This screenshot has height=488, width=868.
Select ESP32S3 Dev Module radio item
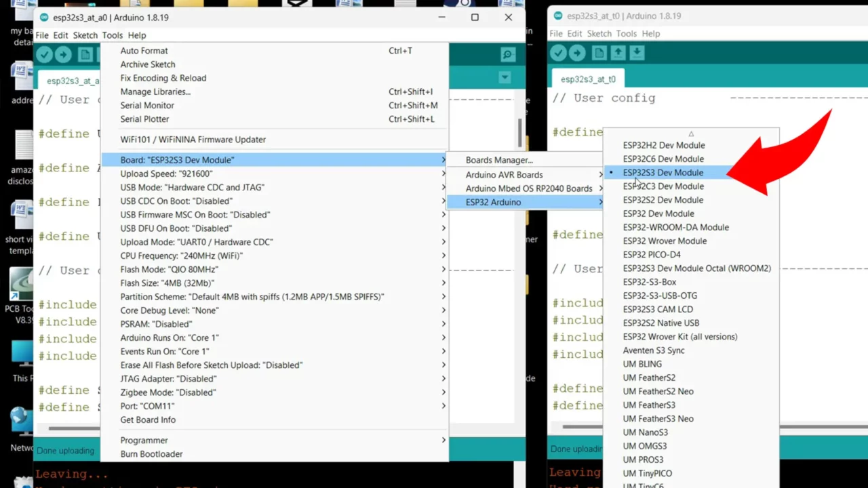pos(691,172)
